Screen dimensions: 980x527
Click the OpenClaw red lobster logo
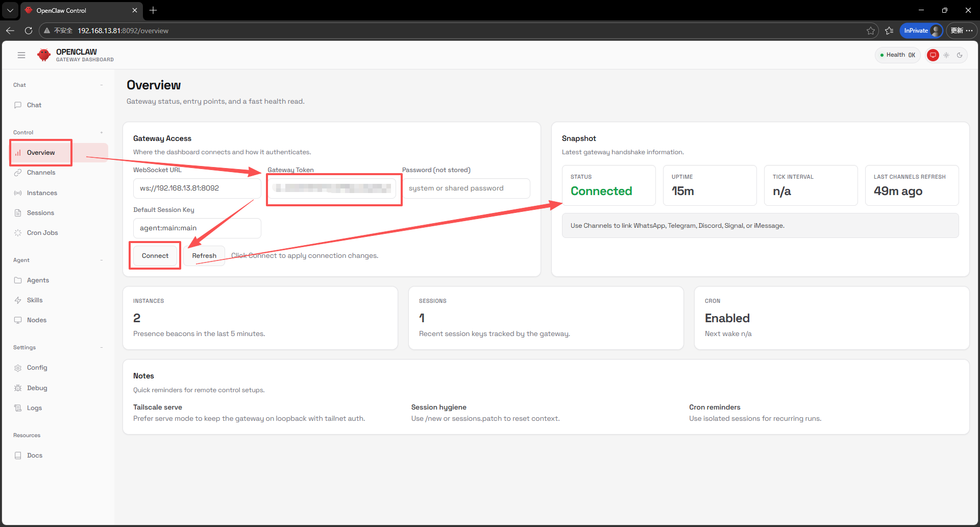pos(44,55)
